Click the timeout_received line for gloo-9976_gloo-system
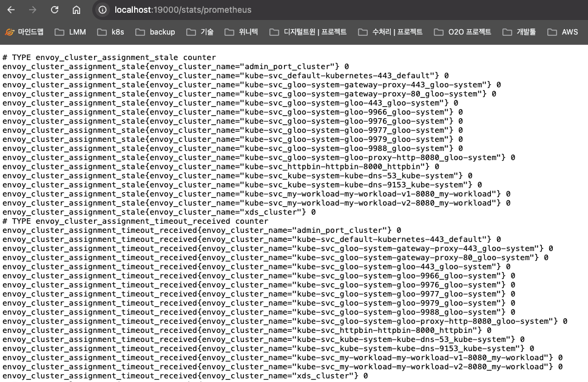 [x=259, y=284]
